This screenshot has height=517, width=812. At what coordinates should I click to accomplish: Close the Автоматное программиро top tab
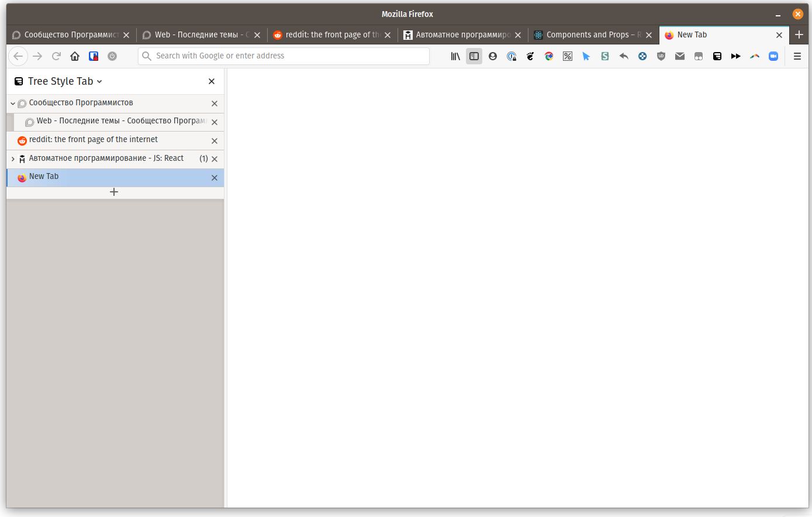[x=518, y=35]
